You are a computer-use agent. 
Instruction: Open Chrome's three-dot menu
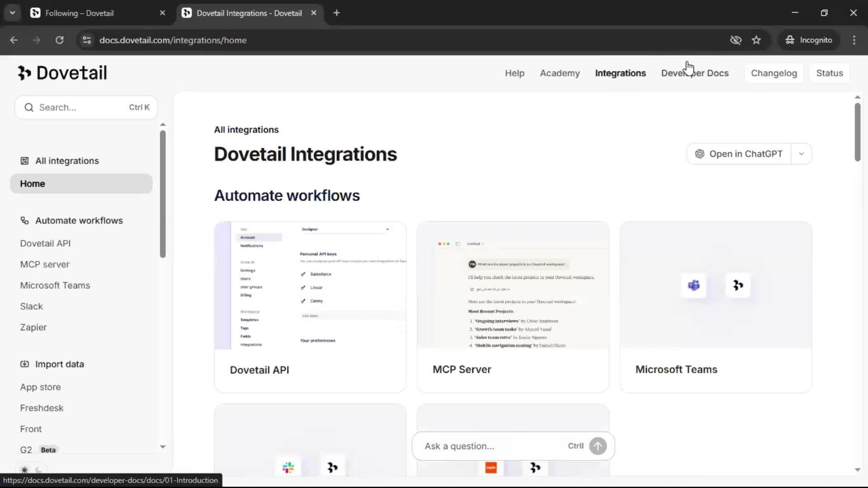pos(854,40)
